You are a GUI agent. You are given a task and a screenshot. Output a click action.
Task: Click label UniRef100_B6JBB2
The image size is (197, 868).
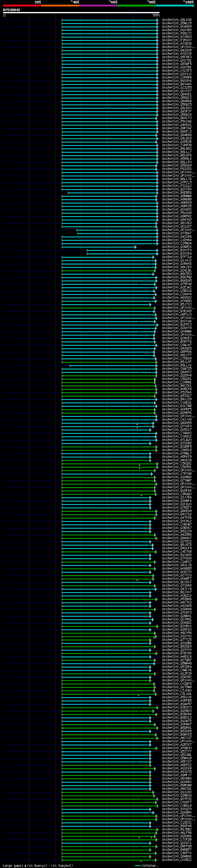pyautogui.click(x=177, y=829)
